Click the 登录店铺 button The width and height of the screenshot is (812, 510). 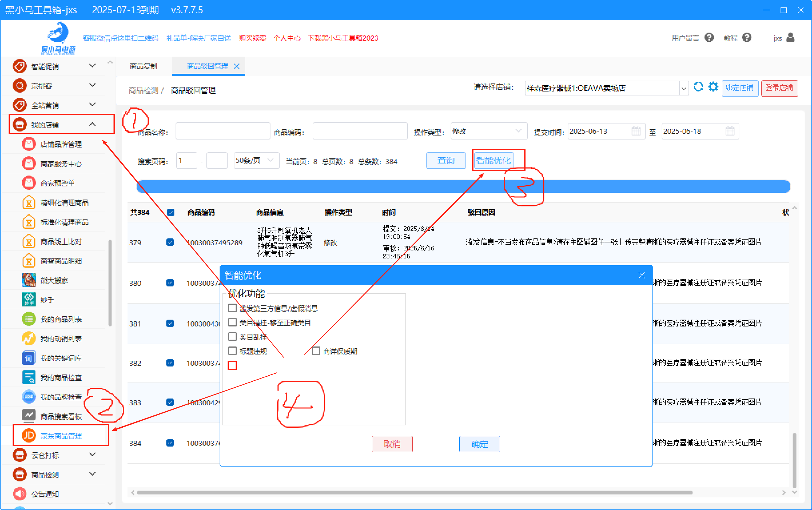[x=779, y=88]
